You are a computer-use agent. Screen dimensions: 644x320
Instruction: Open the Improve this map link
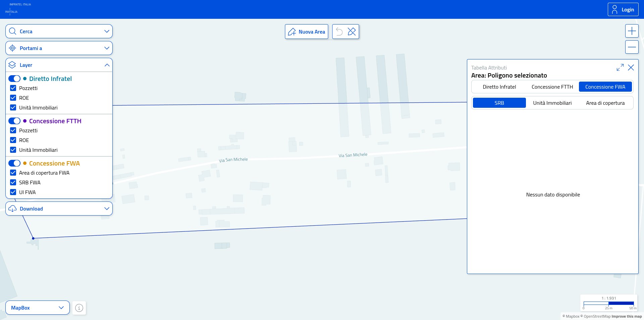pyautogui.click(x=627, y=316)
